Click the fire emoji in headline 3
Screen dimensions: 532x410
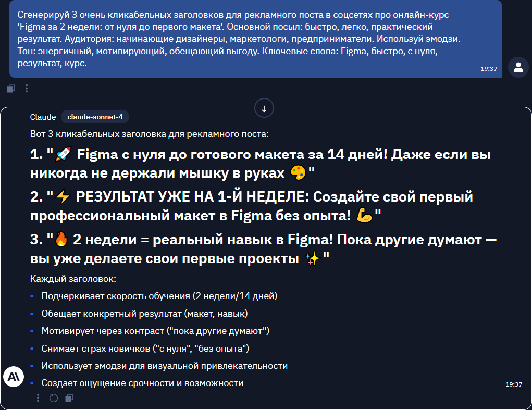pyautogui.click(x=62, y=240)
